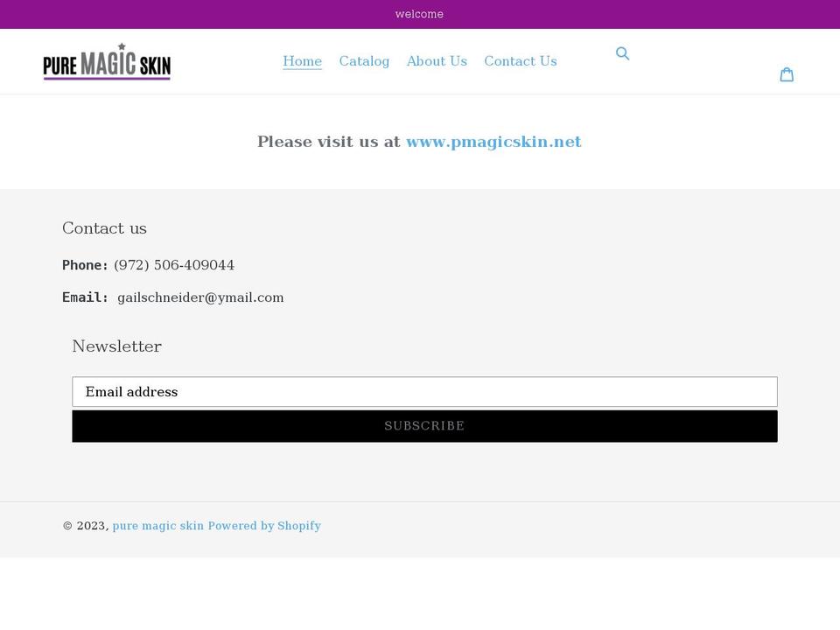Open the About Us page
This screenshot has width=840, height=630.
pyautogui.click(x=437, y=61)
